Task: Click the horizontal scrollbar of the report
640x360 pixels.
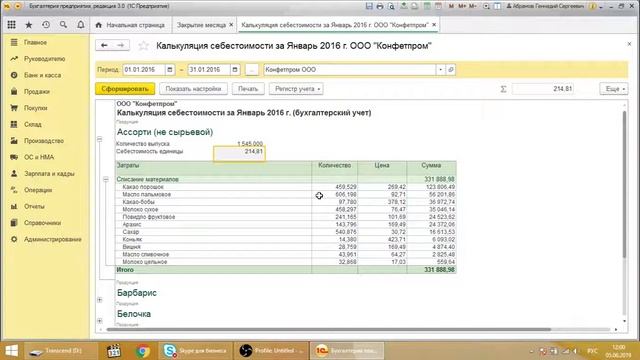Action: (329, 329)
